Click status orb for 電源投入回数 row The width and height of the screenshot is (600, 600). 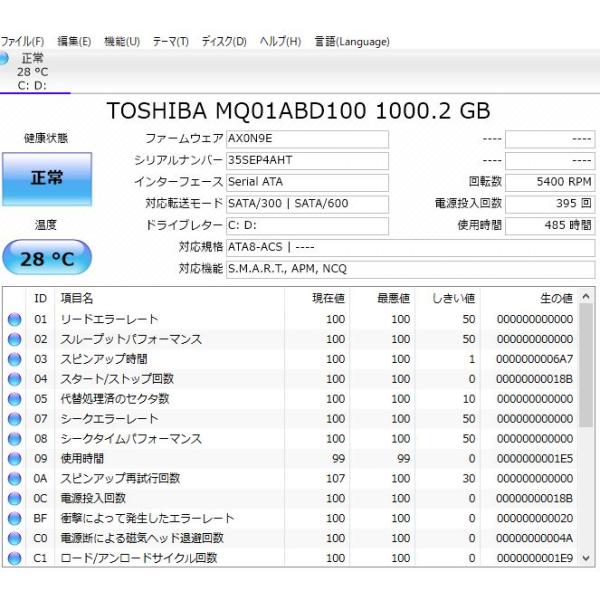click(14, 498)
